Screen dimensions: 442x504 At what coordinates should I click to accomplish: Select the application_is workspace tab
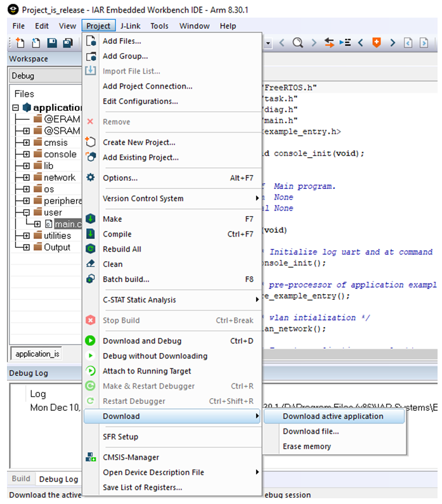[x=37, y=354]
